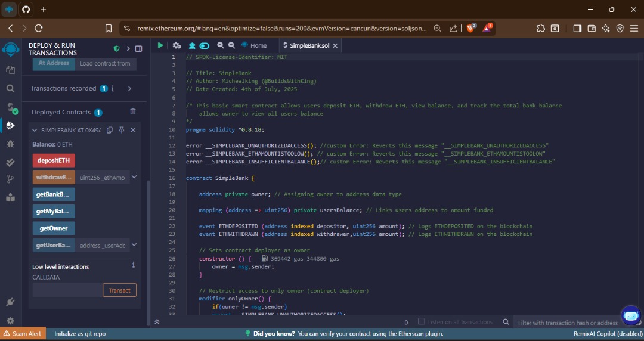Image resolution: width=644 pixels, height=341 pixels.
Task: Open the Git source control sidebar icon
Action: coord(10,179)
